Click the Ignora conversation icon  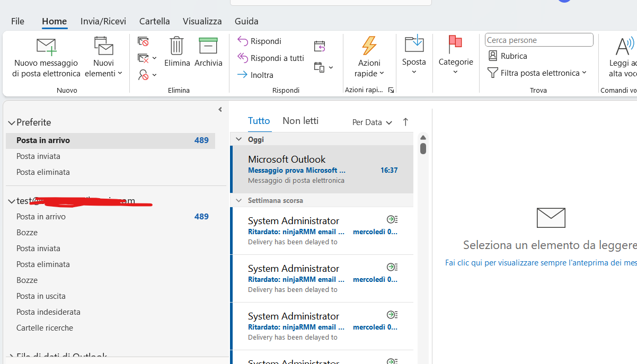click(x=143, y=41)
